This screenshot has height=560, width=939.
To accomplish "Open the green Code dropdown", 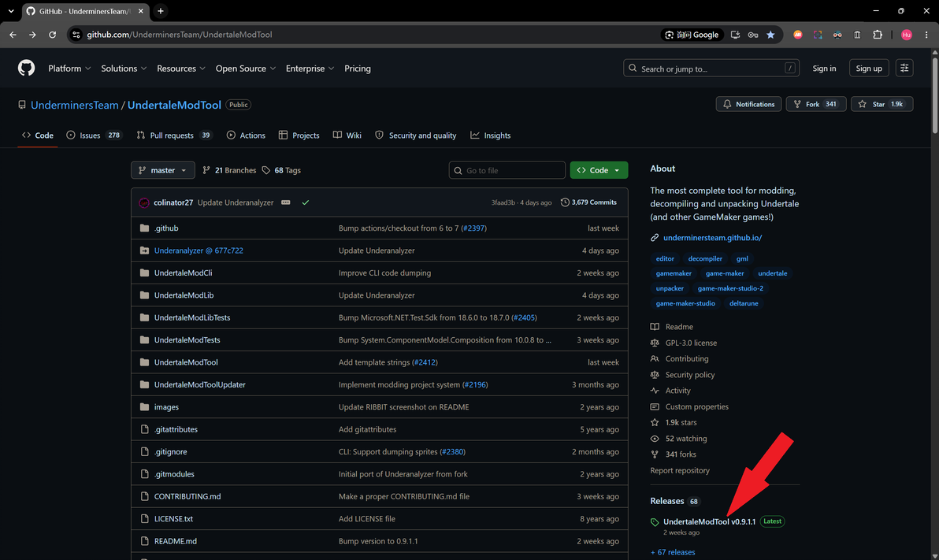I will click(599, 170).
